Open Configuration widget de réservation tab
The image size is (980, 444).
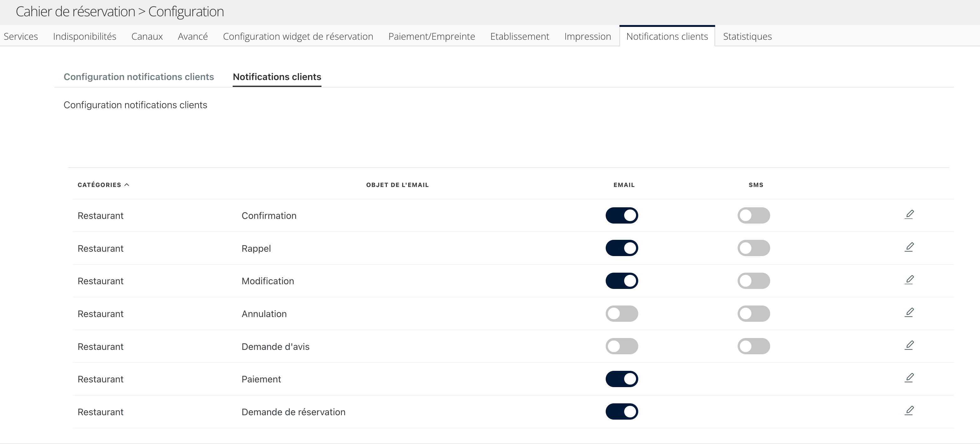298,37
